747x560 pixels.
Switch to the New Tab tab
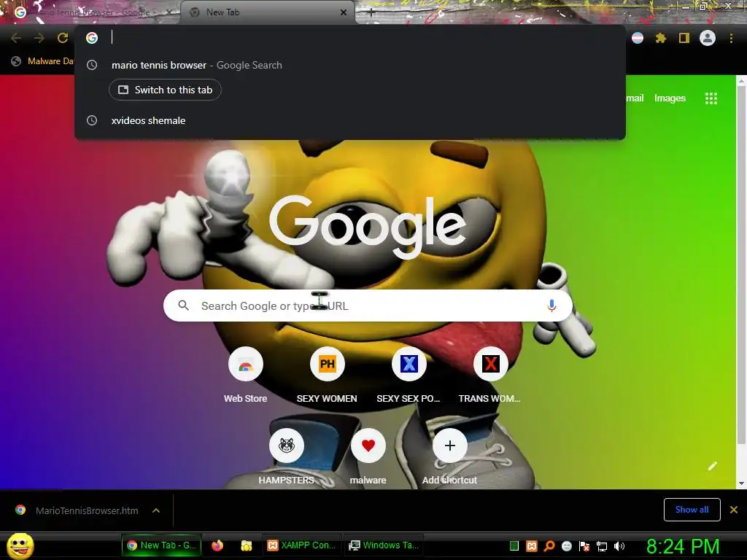pos(267,12)
